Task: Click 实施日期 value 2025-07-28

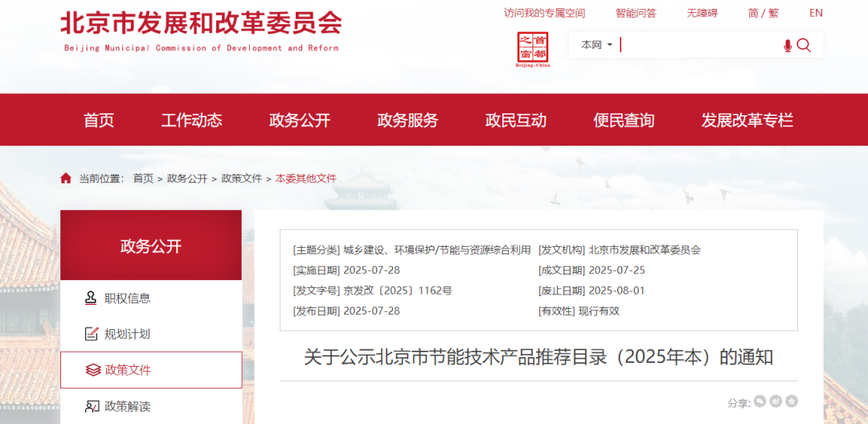Action: click(x=371, y=270)
